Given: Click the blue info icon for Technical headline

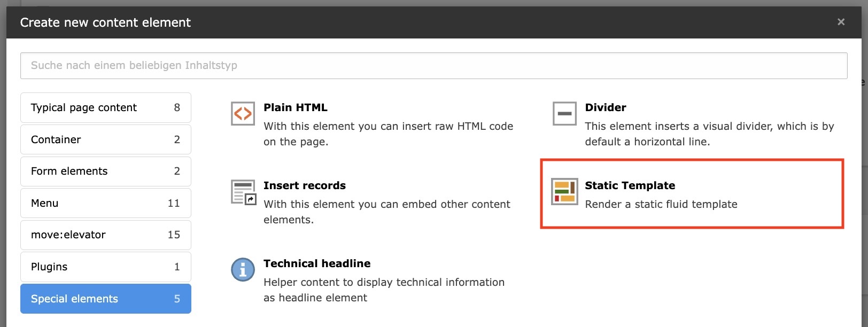Looking at the screenshot, I should [243, 270].
